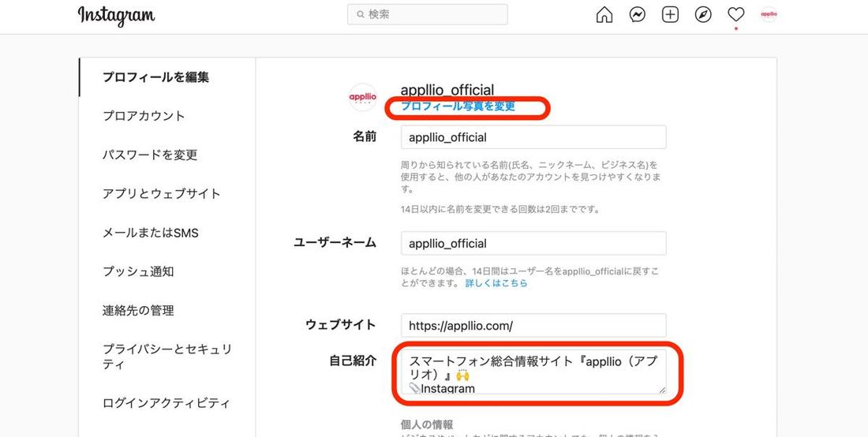Open the ログインアクティビティ section

coord(166,403)
